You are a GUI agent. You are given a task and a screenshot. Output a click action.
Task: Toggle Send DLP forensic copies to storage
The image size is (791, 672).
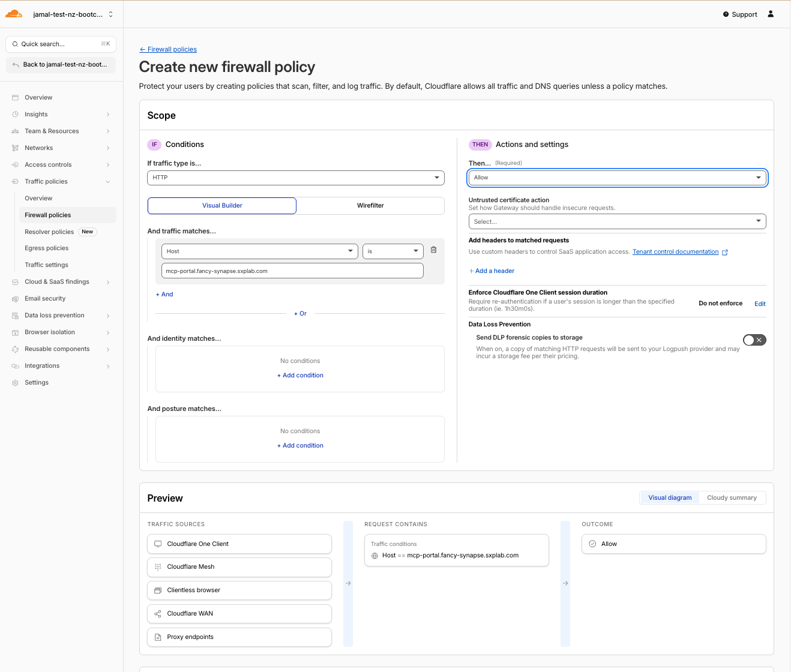point(754,340)
